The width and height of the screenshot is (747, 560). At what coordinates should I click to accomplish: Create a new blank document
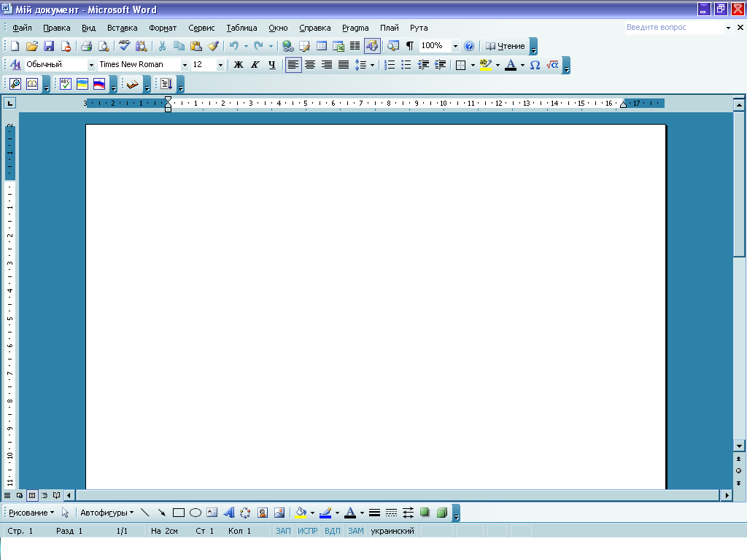(15, 46)
